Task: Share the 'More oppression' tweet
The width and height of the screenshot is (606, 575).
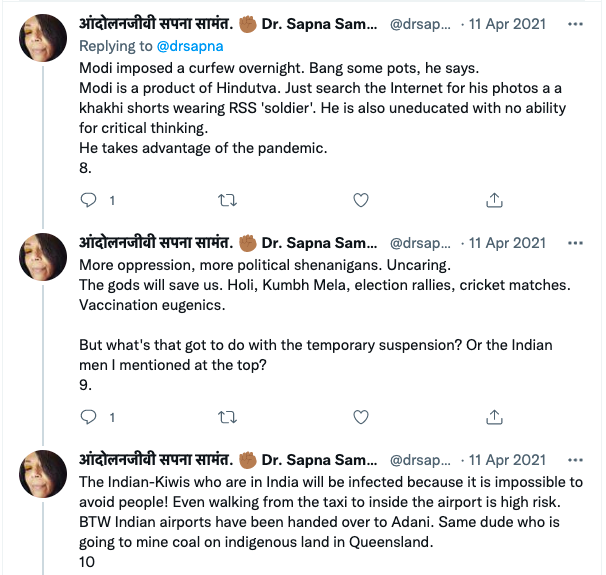Action: pyautogui.click(x=494, y=416)
